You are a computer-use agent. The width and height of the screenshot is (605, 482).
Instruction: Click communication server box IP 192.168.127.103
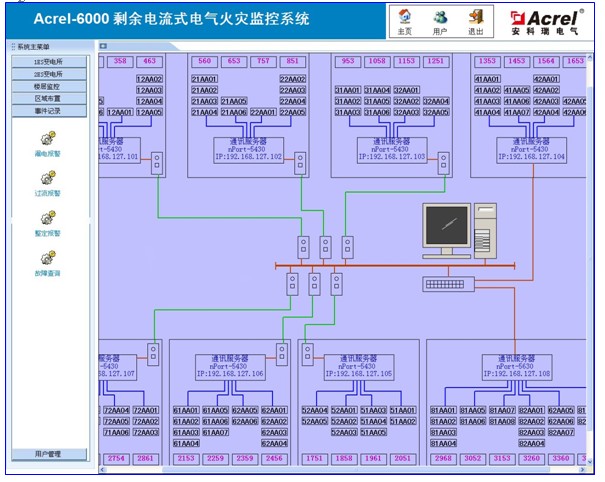392,150
